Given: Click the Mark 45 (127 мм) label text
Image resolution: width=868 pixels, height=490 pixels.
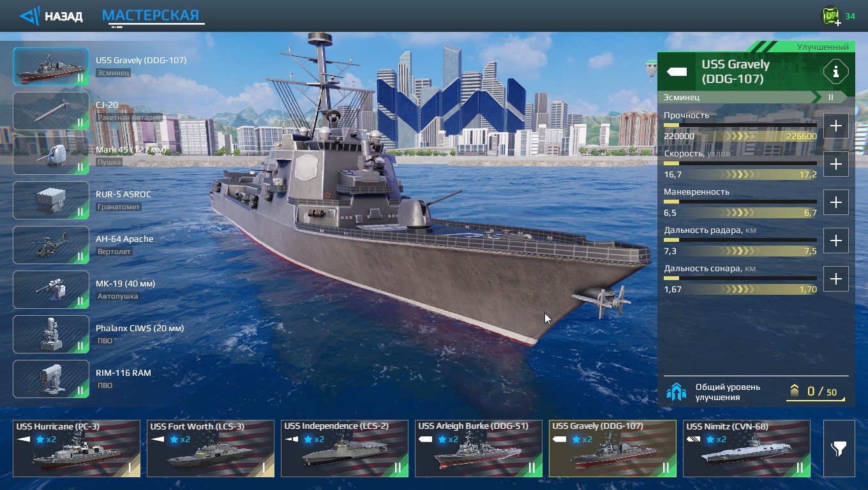Looking at the screenshot, I should point(130,150).
